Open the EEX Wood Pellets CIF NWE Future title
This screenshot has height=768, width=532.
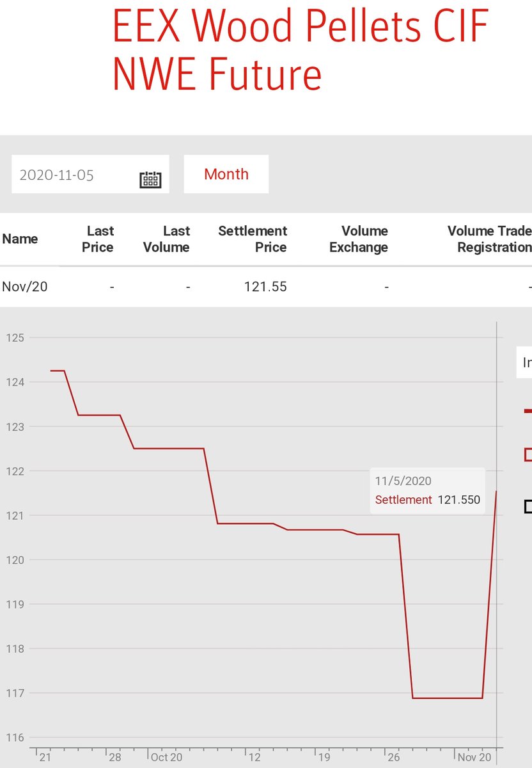tap(300, 51)
